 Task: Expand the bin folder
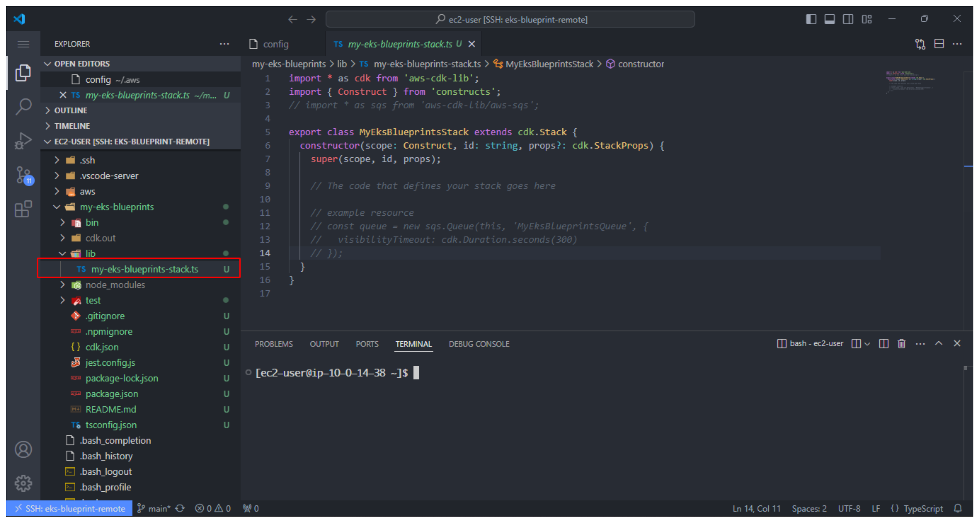pyautogui.click(x=140, y=222)
